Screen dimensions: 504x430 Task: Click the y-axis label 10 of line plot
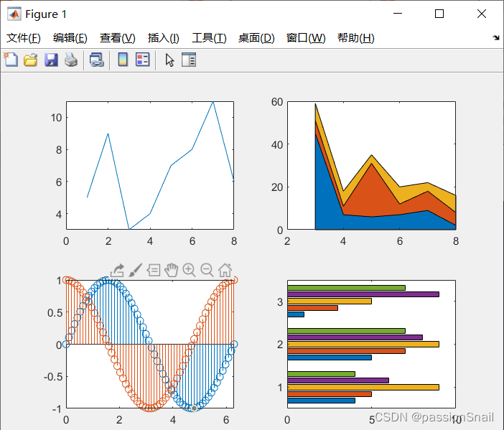(56, 118)
